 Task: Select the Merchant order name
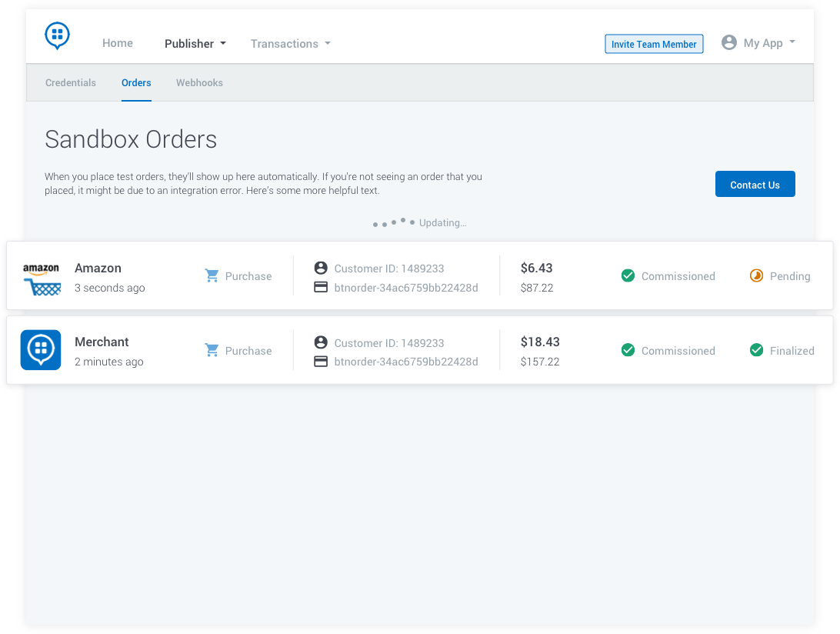(102, 342)
